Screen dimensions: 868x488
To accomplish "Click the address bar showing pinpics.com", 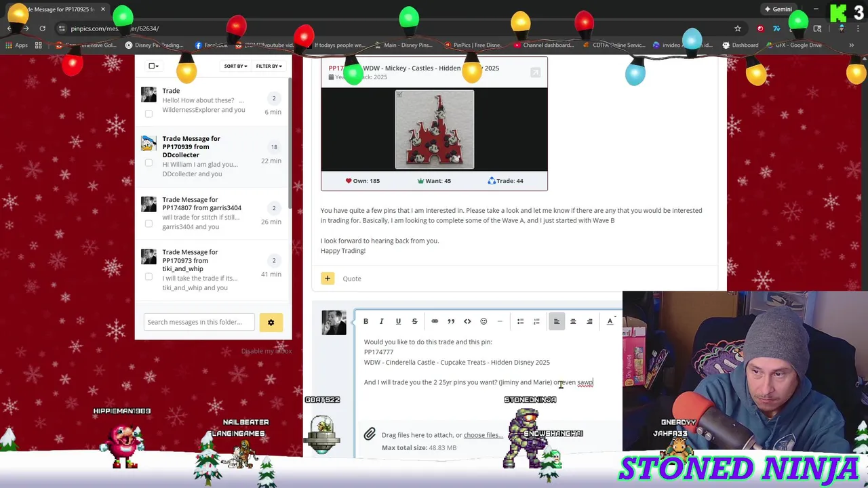I will (393, 28).
